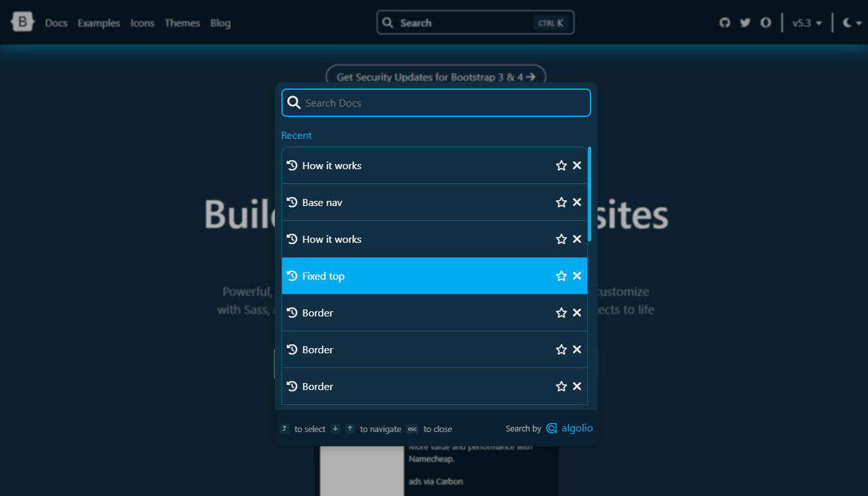Go to Docs in the navbar
The width and height of the screenshot is (868, 496).
(x=56, y=23)
